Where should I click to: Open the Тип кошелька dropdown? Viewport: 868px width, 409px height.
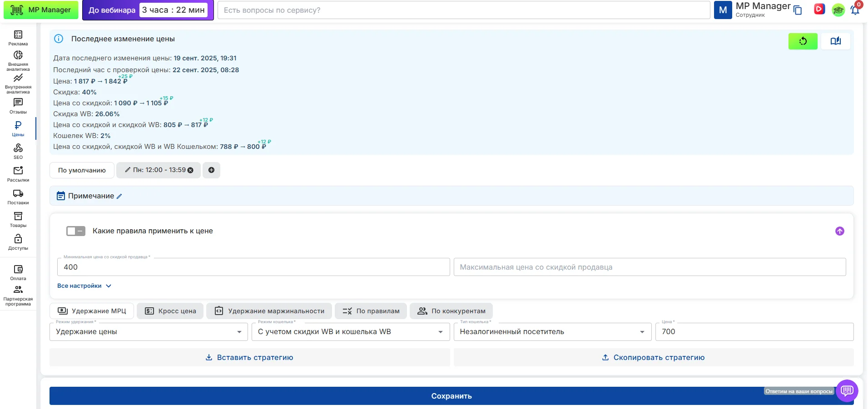click(x=552, y=332)
